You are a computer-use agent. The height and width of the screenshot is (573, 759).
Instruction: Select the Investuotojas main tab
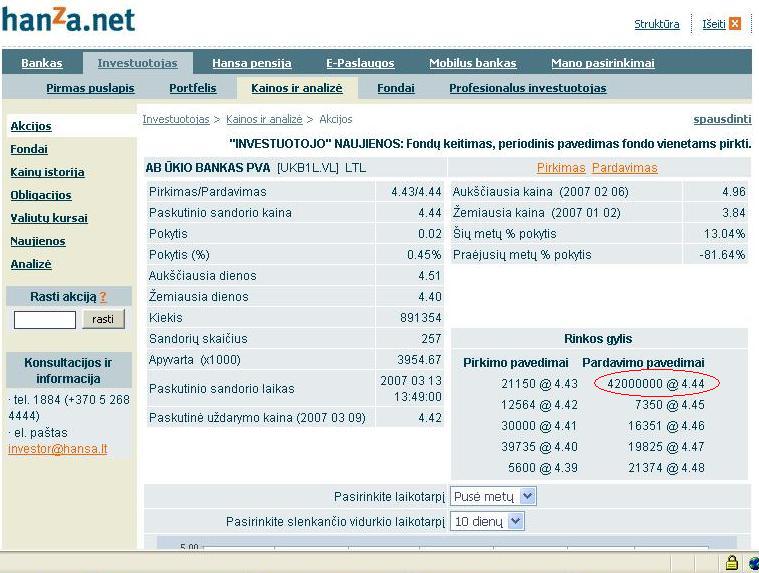point(137,63)
